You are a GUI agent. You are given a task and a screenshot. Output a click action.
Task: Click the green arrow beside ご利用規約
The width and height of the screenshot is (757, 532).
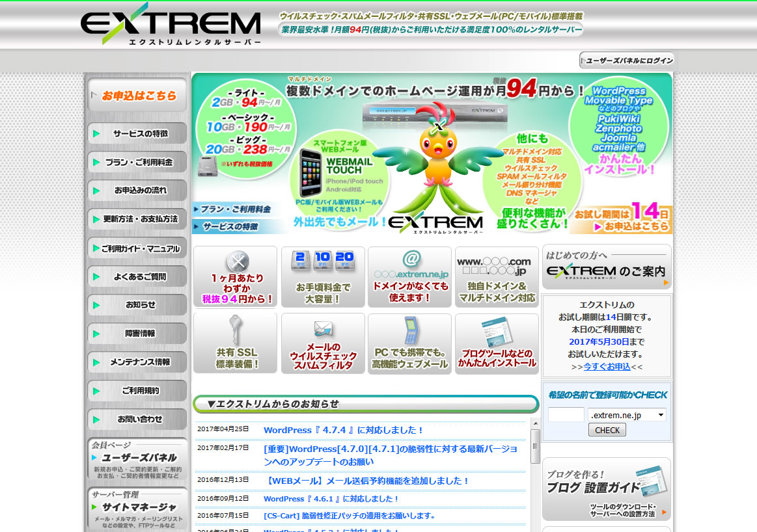[x=96, y=391]
